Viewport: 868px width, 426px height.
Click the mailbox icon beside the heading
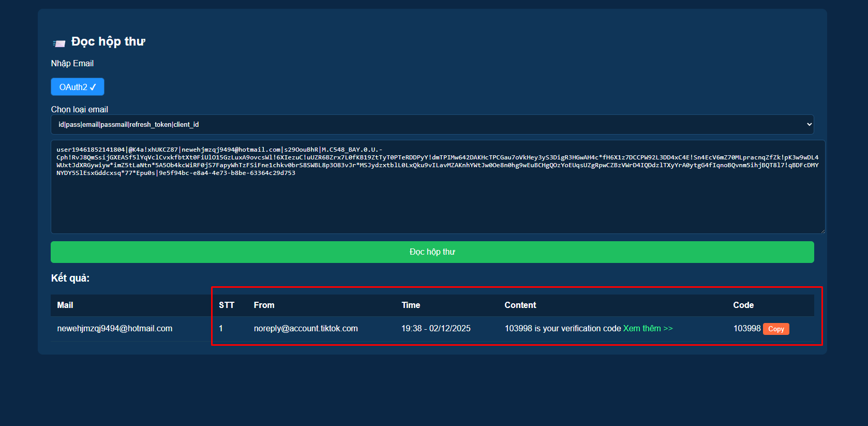pyautogui.click(x=59, y=43)
